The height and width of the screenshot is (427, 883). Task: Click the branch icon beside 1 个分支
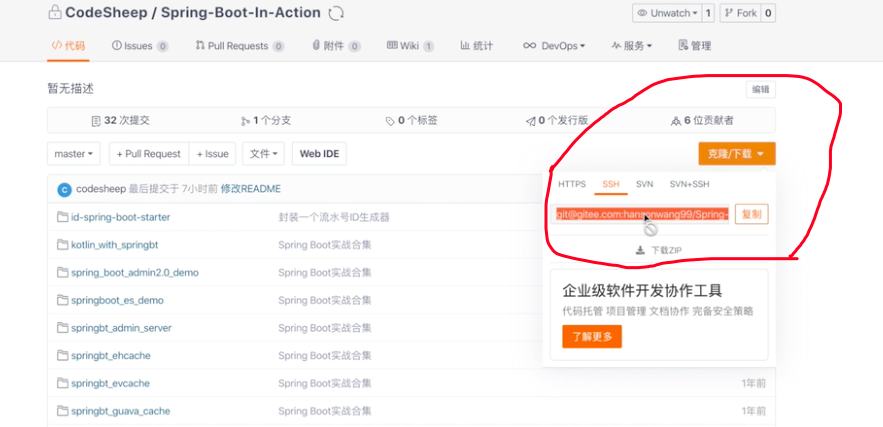(x=245, y=121)
